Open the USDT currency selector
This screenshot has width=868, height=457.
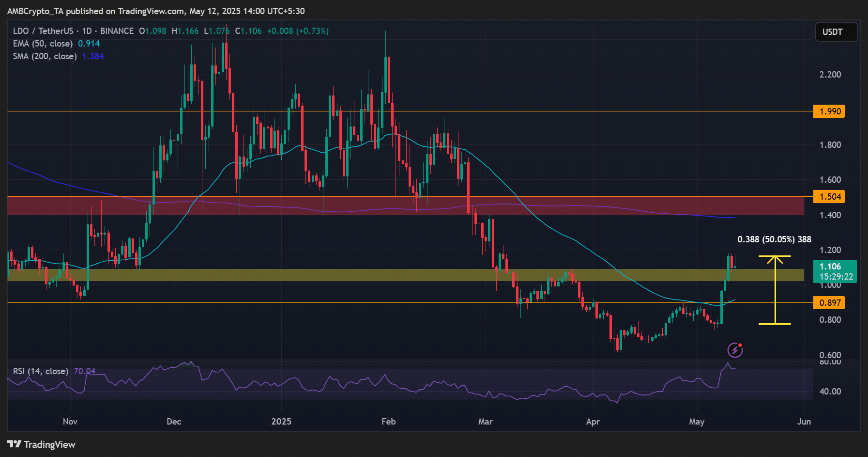pos(836,32)
